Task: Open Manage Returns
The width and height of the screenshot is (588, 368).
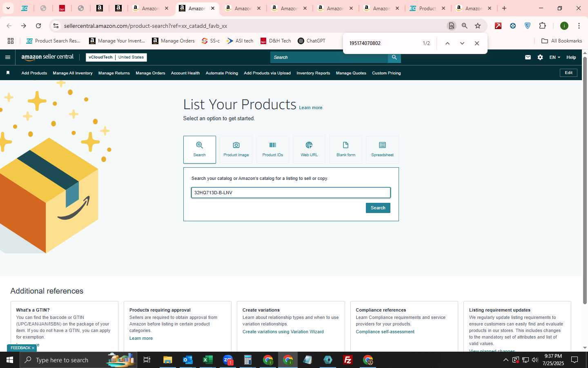Action: 114,73
